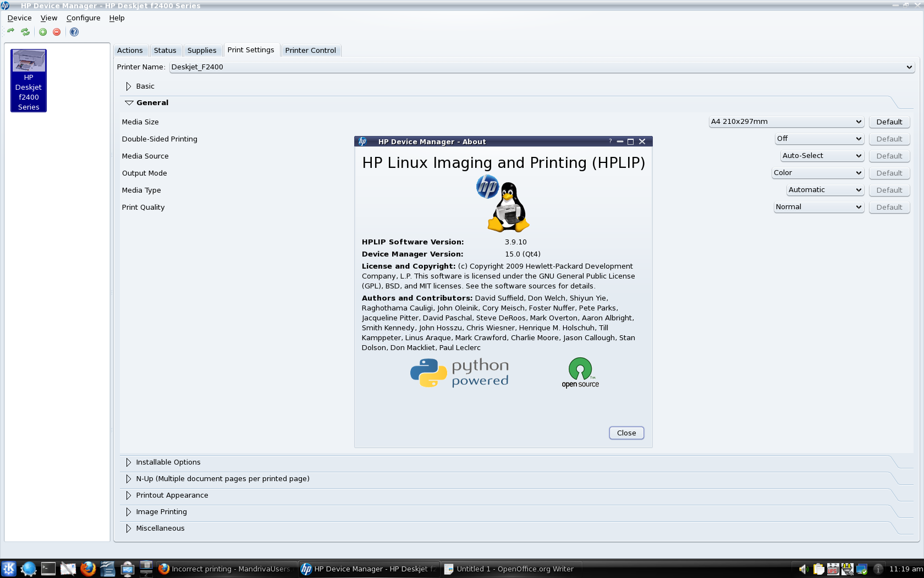The image size is (924, 578).
Task: Click the speaker volume icon in system tray
Action: 804,569
